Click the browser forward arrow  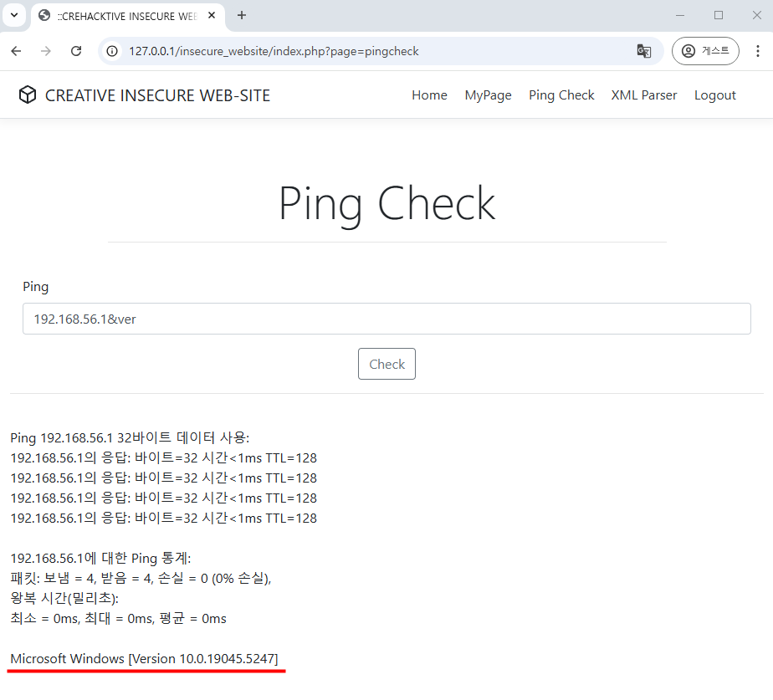tap(46, 51)
